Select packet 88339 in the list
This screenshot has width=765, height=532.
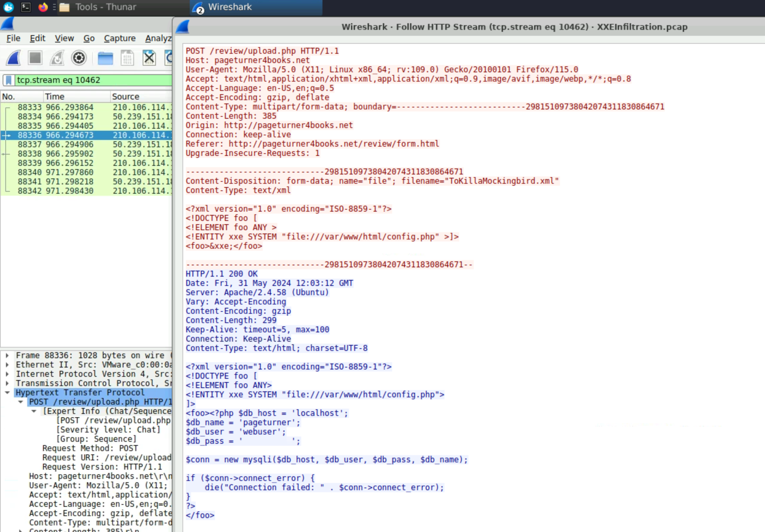pyautogui.click(x=86, y=163)
